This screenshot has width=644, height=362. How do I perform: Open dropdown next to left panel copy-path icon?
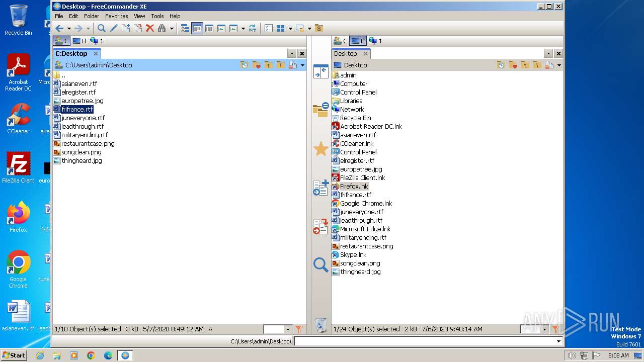302,65
